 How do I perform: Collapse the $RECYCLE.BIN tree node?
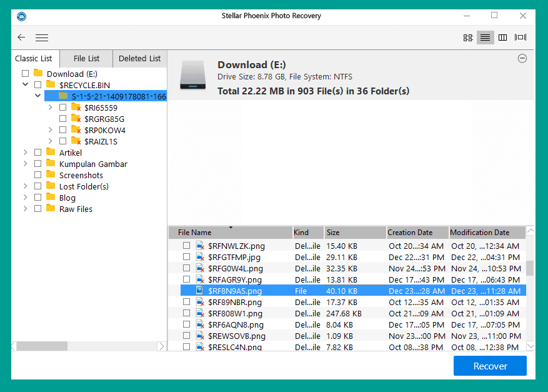click(x=25, y=84)
